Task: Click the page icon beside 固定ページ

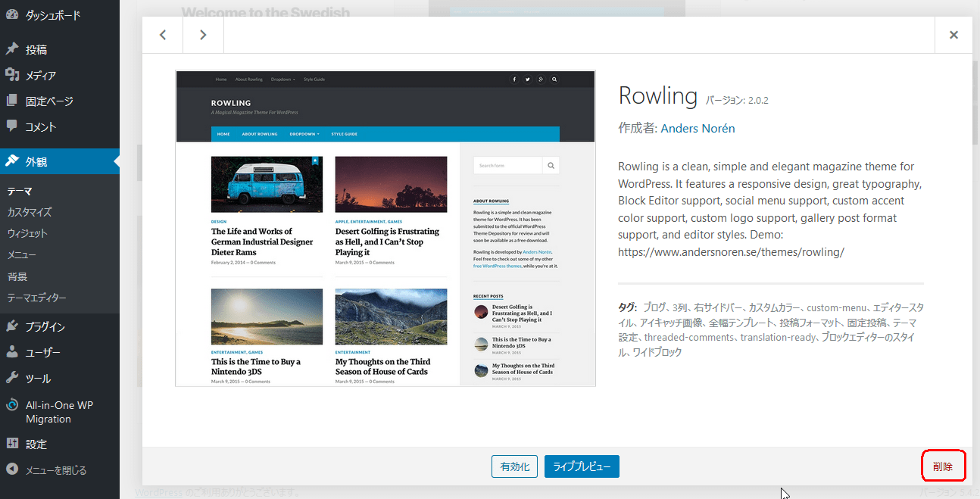Action: (x=12, y=101)
